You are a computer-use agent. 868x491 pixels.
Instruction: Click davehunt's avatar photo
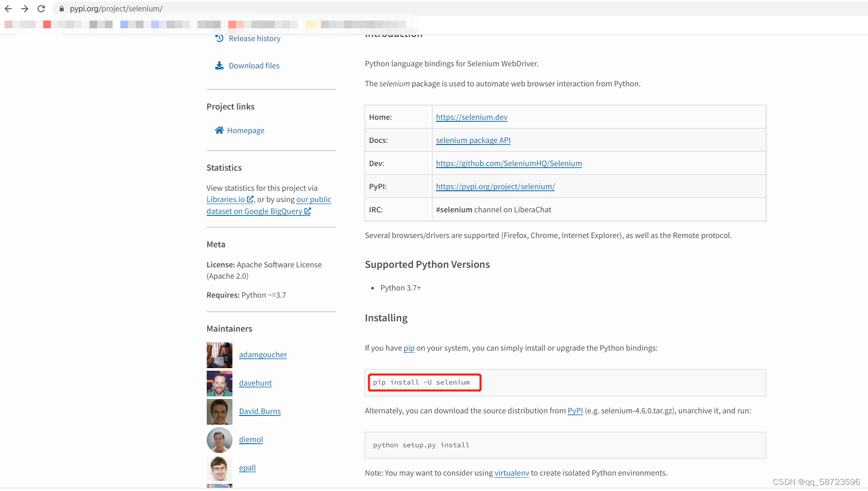(x=220, y=383)
